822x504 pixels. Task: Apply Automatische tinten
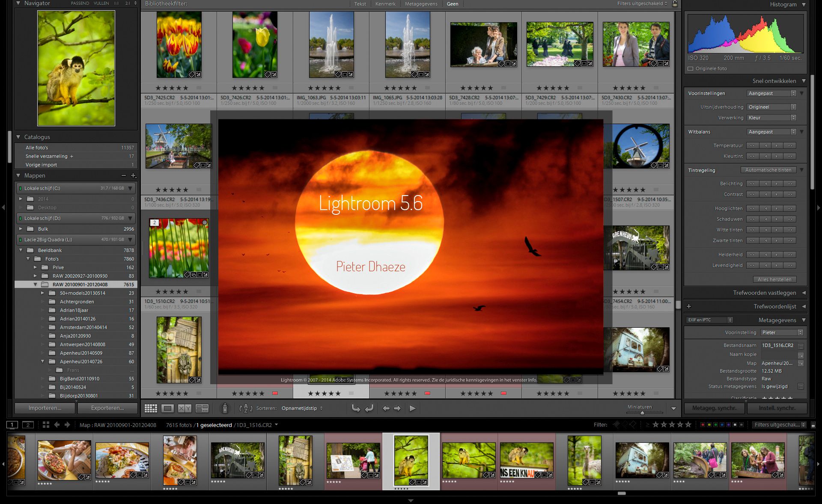pyautogui.click(x=768, y=170)
